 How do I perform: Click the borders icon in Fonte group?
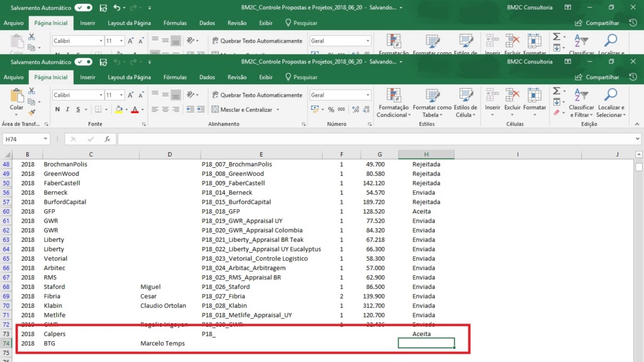pyautogui.click(x=98, y=109)
